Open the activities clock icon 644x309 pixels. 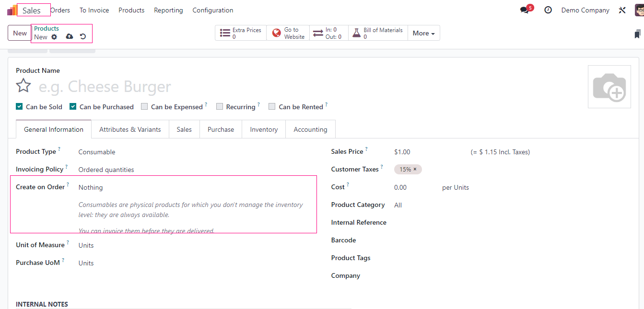click(548, 10)
